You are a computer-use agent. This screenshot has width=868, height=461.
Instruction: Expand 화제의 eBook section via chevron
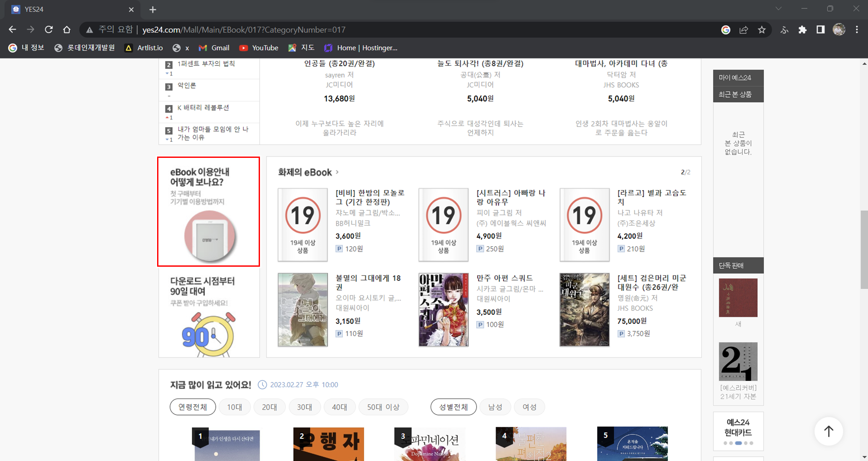tap(337, 172)
